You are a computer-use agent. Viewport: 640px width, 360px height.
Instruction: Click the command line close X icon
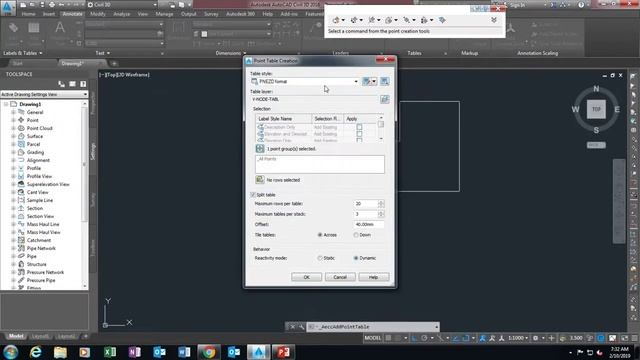click(x=292, y=327)
